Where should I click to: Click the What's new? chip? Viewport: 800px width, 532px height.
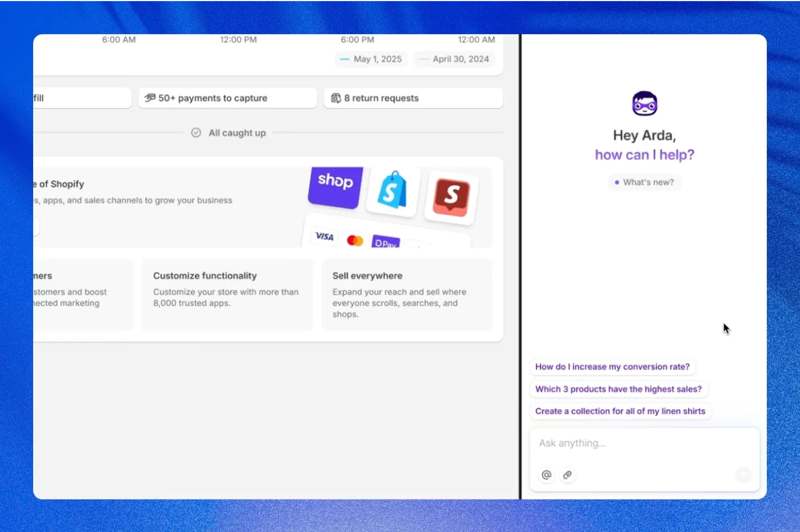coord(644,182)
